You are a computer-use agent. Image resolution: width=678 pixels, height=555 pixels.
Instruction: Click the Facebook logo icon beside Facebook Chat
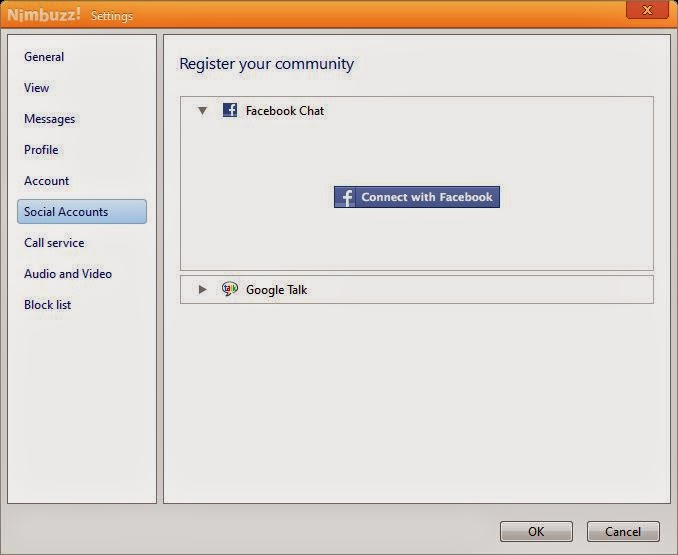(230, 110)
